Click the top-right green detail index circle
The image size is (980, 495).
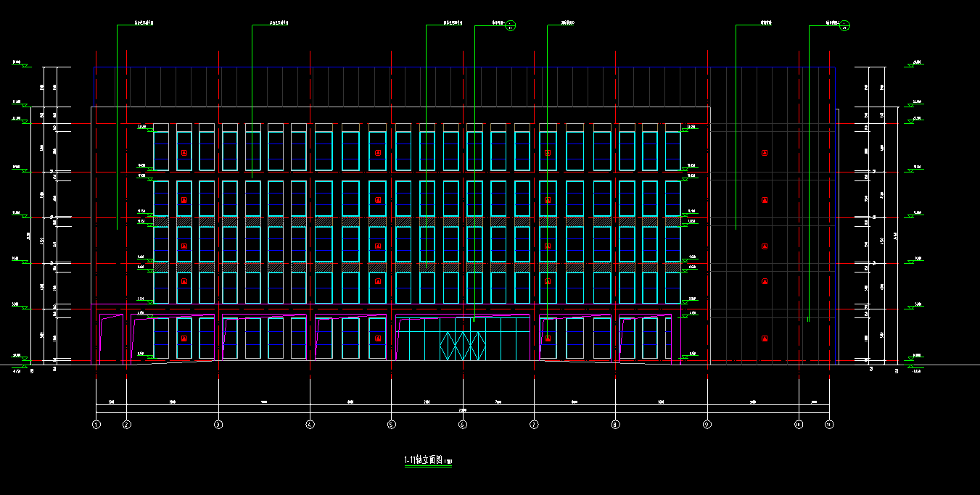click(844, 26)
